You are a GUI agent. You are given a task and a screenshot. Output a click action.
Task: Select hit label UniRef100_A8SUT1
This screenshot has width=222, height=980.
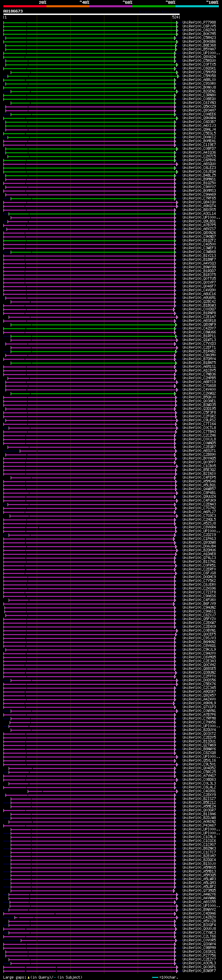(x=199, y=451)
